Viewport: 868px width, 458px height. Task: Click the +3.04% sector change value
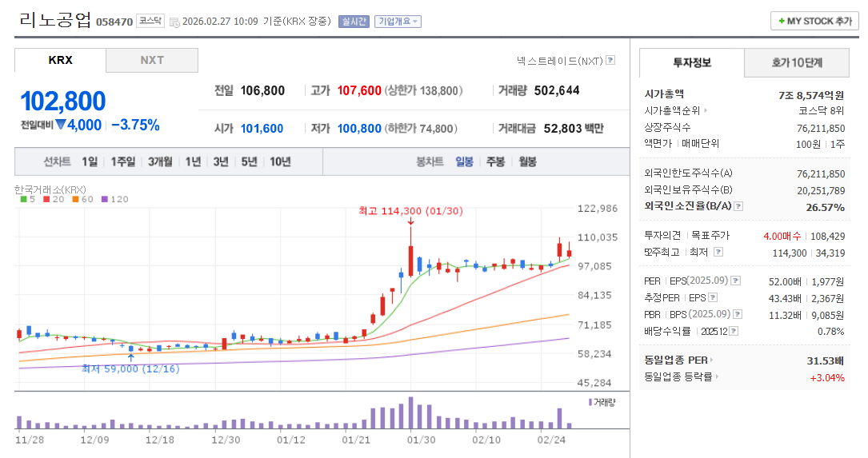click(x=827, y=378)
